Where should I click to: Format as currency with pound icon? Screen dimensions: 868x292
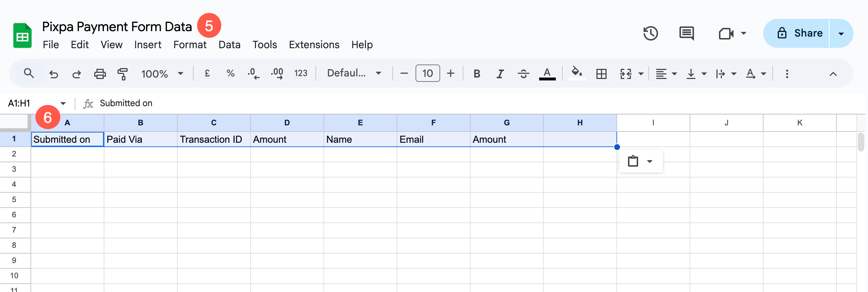tap(207, 74)
